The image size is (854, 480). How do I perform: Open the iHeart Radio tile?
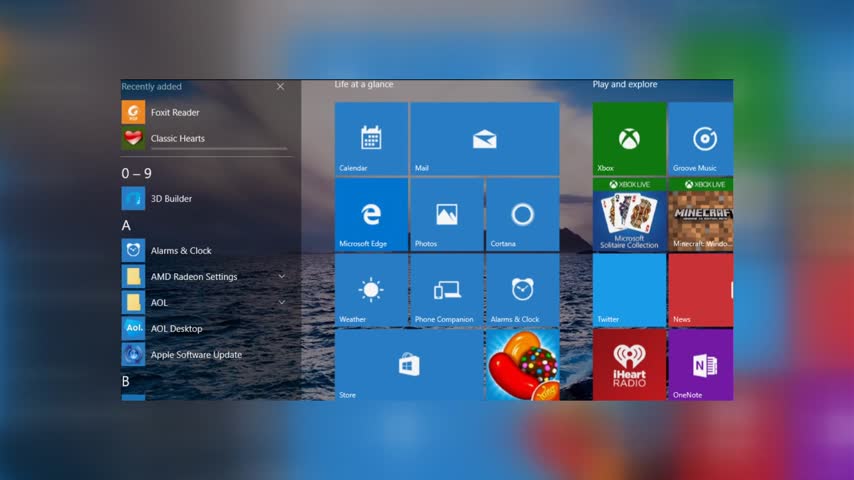pyautogui.click(x=629, y=365)
